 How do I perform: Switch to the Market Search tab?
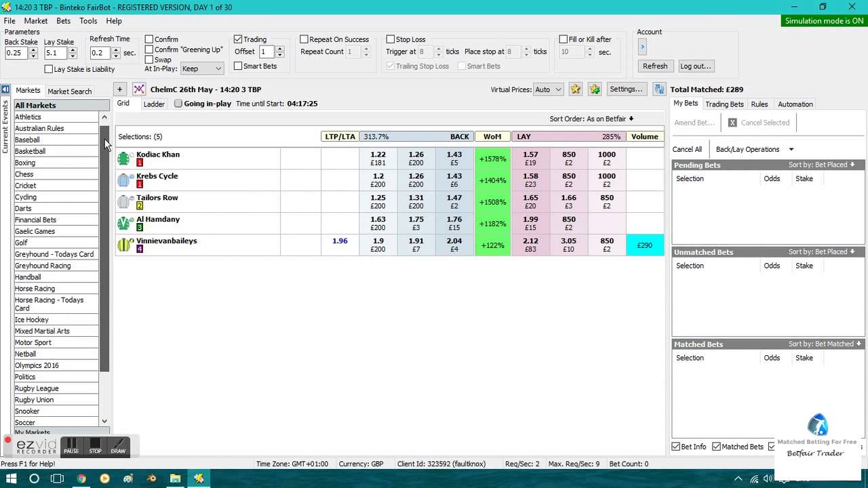(x=69, y=91)
